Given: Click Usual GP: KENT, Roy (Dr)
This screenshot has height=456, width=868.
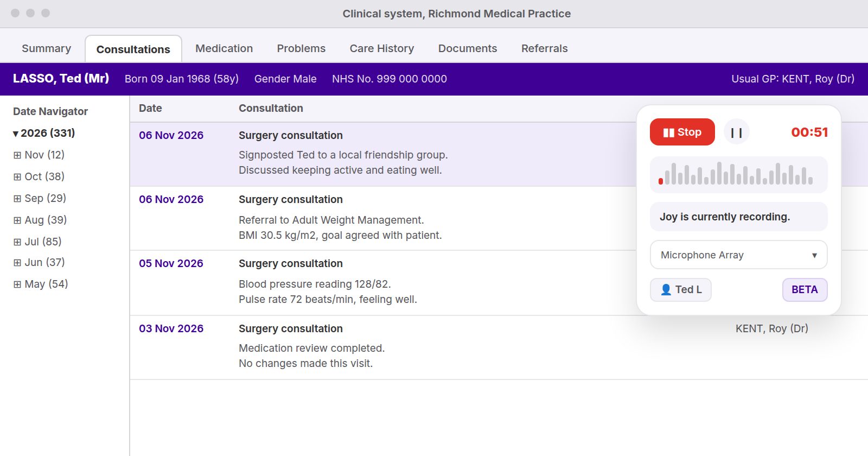Looking at the screenshot, I should [793, 79].
